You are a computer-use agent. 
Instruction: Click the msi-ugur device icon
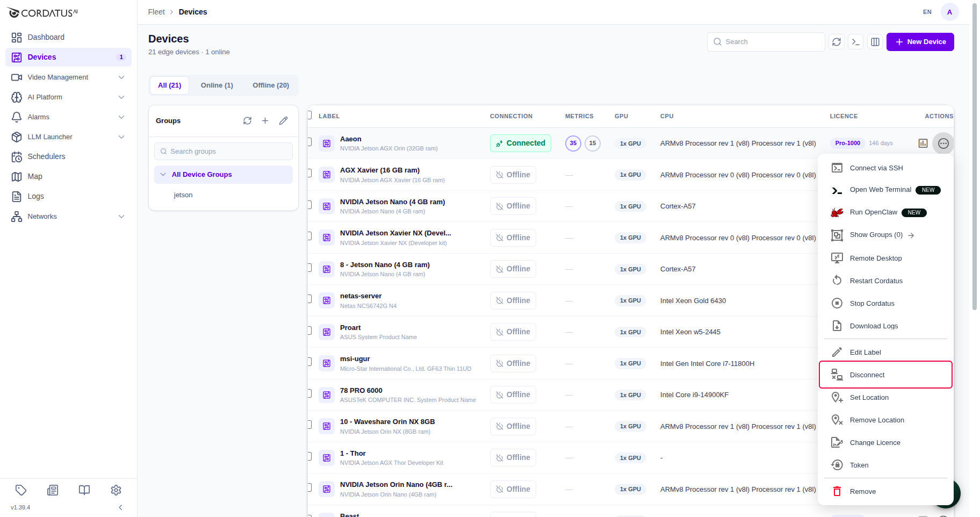[327, 363]
